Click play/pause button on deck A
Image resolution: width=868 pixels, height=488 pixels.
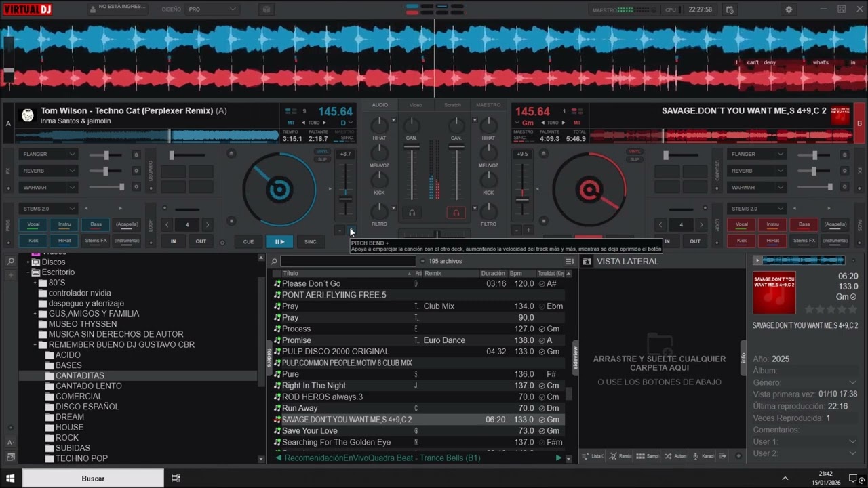(279, 241)
